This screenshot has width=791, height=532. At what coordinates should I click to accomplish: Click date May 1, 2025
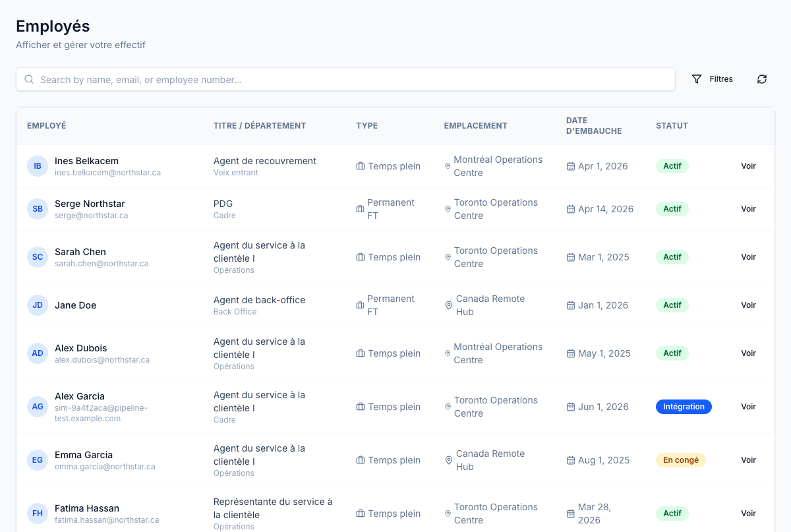(x=604, y=353)
